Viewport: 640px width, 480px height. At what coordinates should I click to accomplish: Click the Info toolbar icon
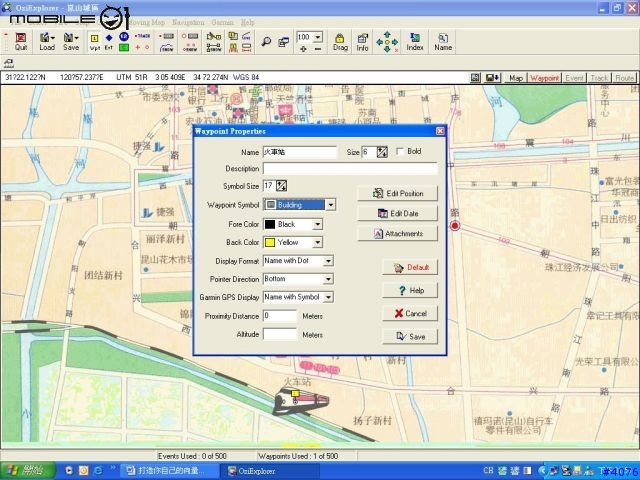pyautogui.click(x=362, y=42)
